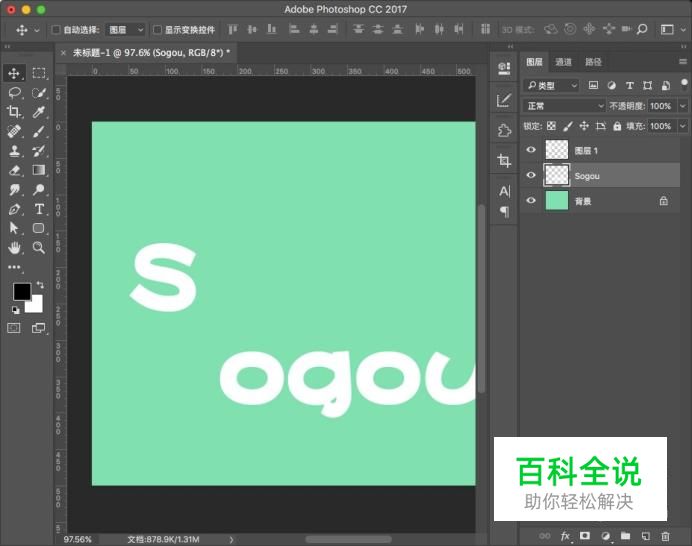Switch to the 路径 tab

[593, 62]
